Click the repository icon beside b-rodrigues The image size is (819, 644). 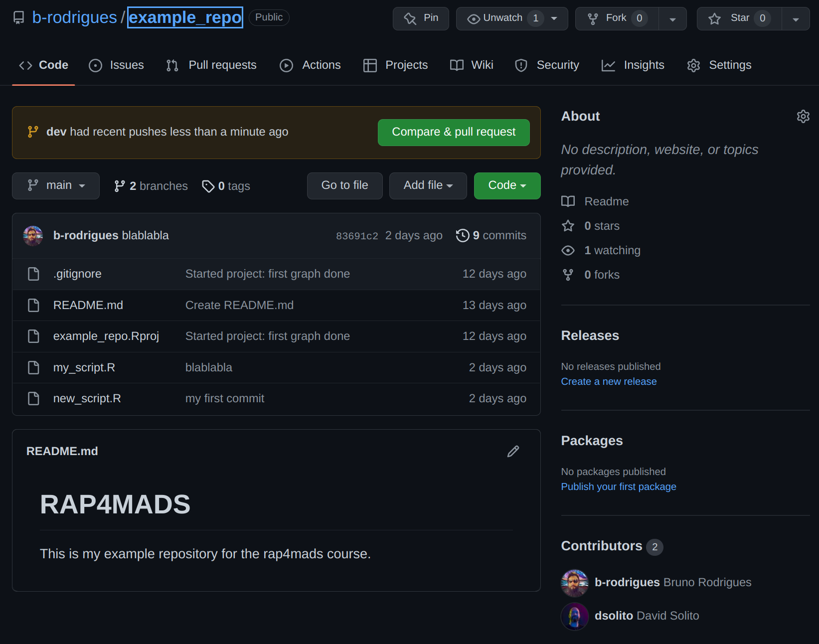coord(18,18)
